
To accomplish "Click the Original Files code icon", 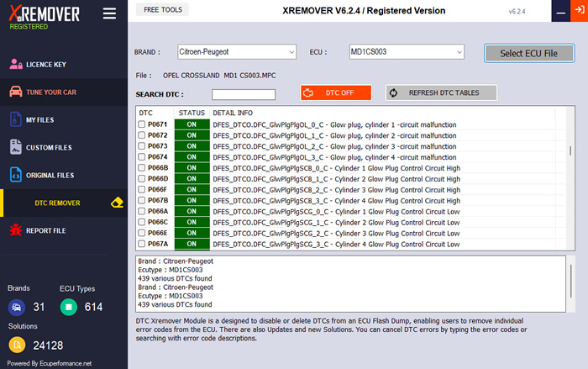I will [16, 175].
